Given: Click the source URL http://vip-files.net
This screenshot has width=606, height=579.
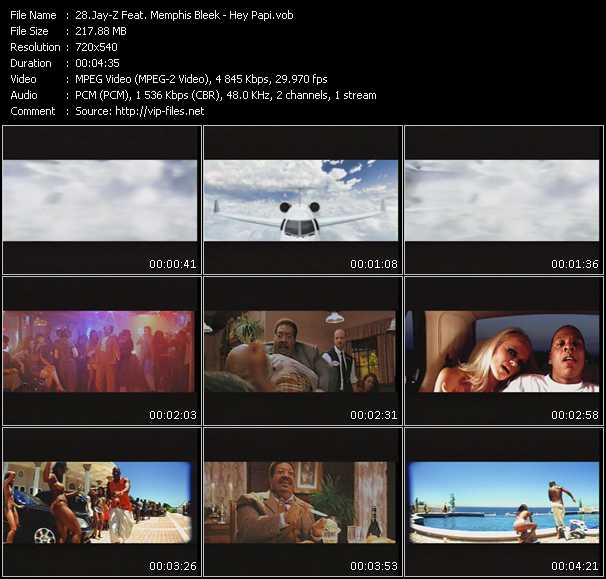Looking at the screenshot, I should (x=160, y=111).
